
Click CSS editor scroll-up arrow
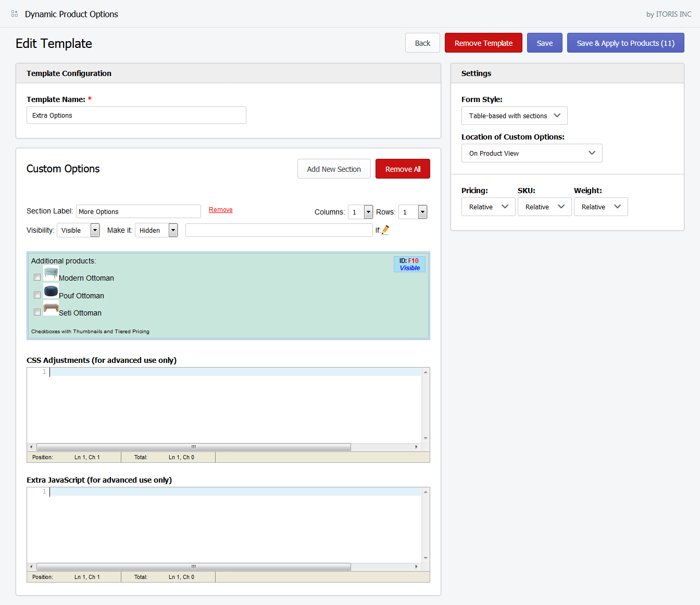[x=426, y=372]
